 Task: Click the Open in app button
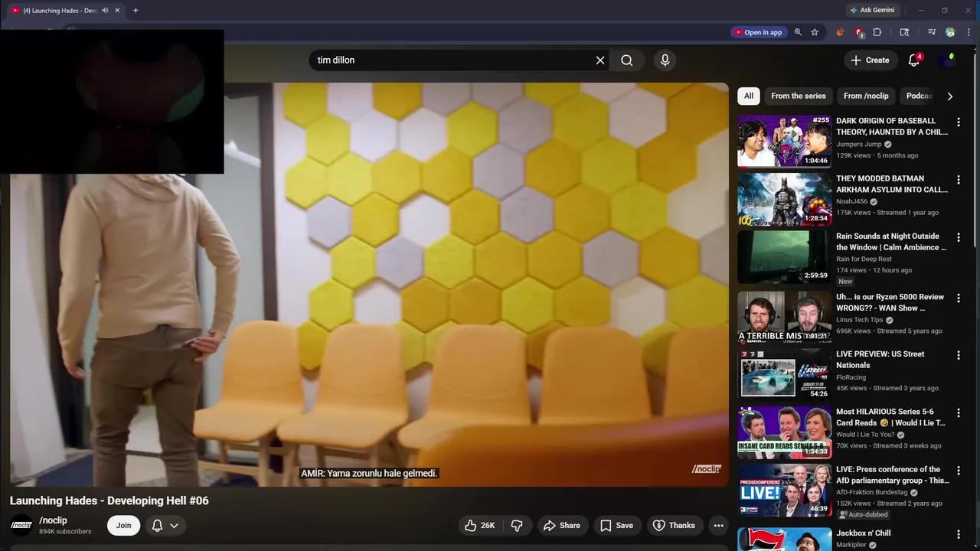pyautogui.click(x=758, y=32)
